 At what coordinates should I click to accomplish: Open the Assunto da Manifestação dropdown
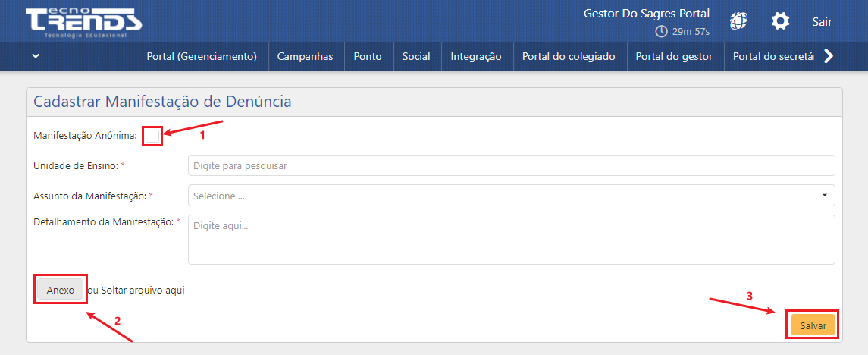pos(511,196)
